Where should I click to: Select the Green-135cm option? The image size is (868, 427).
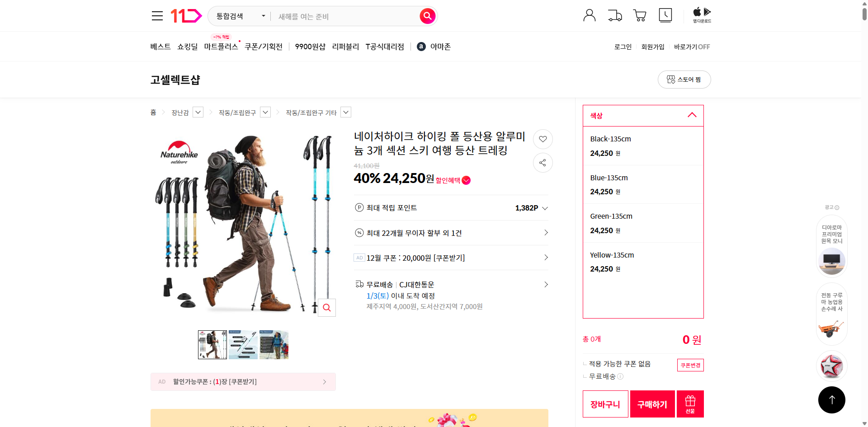click(x=642, y=223)
